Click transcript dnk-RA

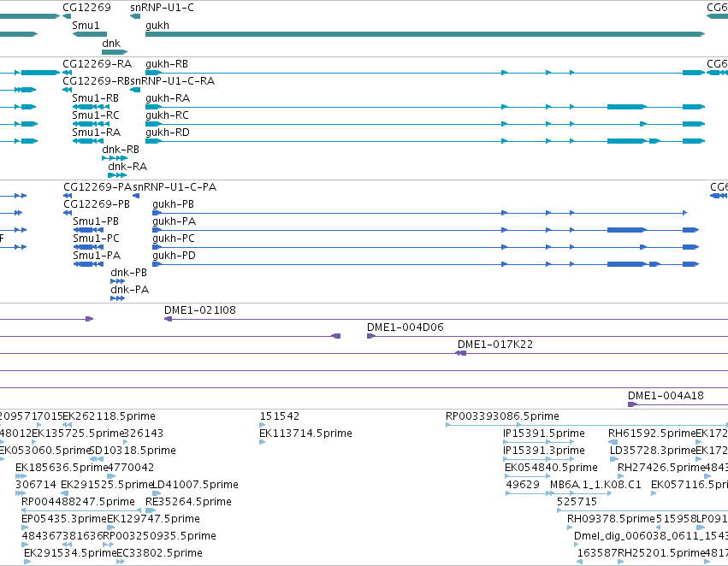point(117,175)
